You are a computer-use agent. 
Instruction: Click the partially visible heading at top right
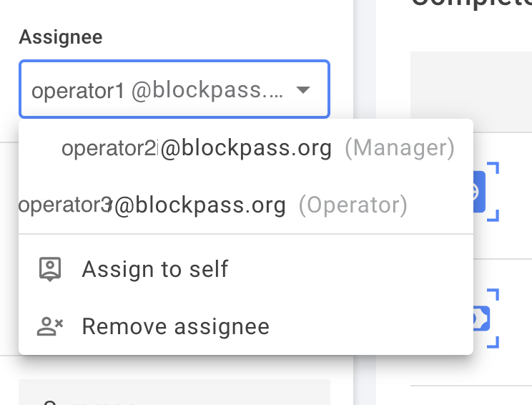point(472,4)
